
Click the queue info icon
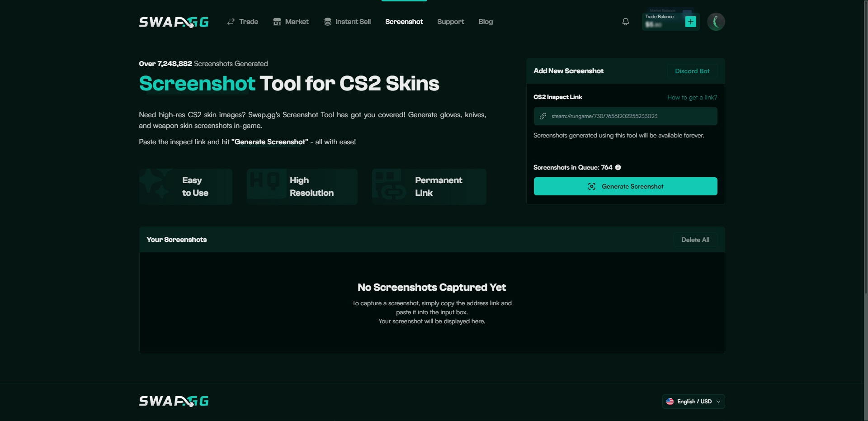[x=618, y=167]
